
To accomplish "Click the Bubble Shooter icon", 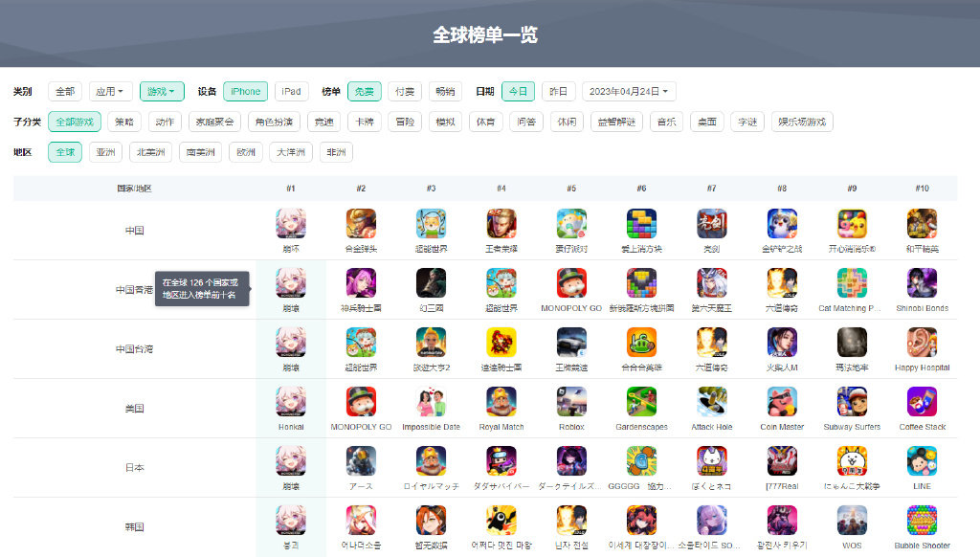I will tap(922, 520).
